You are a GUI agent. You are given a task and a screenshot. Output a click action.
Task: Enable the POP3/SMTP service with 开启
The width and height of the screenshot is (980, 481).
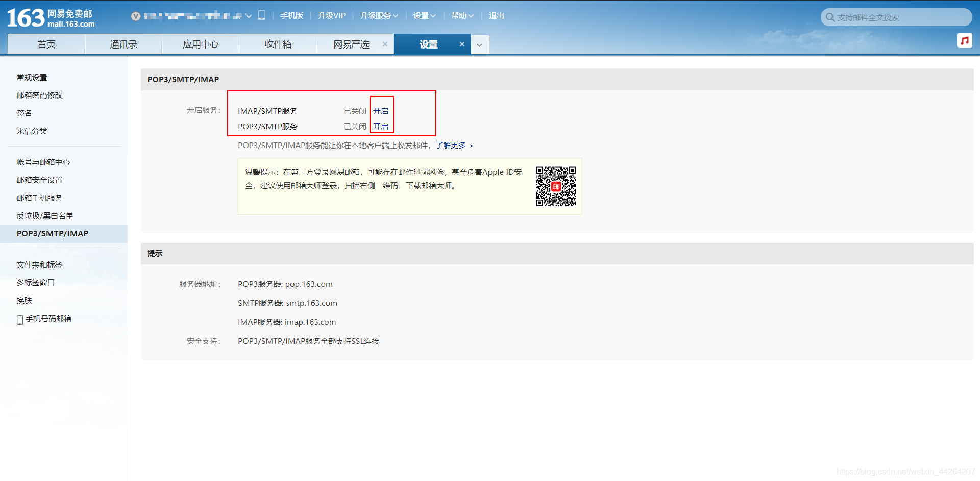[x=381, y=126]
